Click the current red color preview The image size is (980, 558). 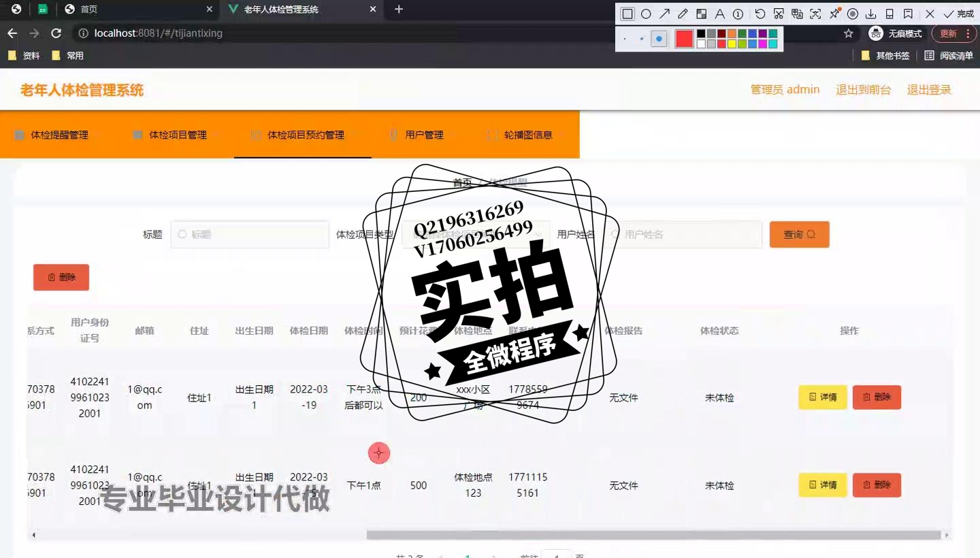tap(684, 39)
